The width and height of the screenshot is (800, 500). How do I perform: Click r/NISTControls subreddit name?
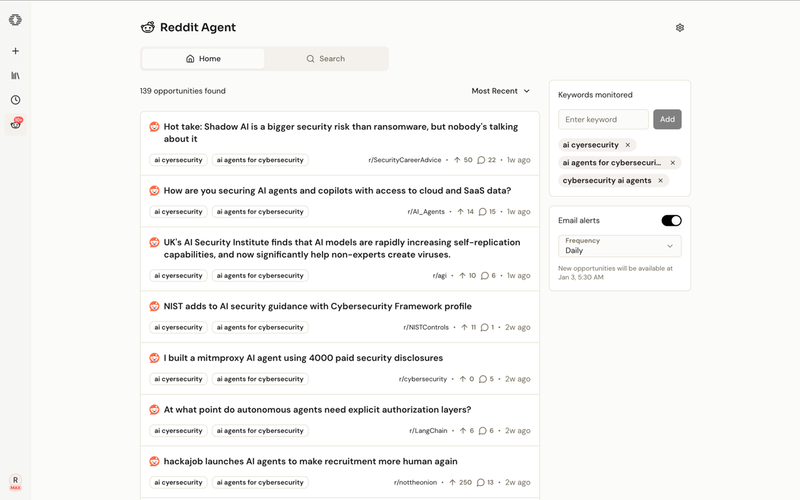426,327
